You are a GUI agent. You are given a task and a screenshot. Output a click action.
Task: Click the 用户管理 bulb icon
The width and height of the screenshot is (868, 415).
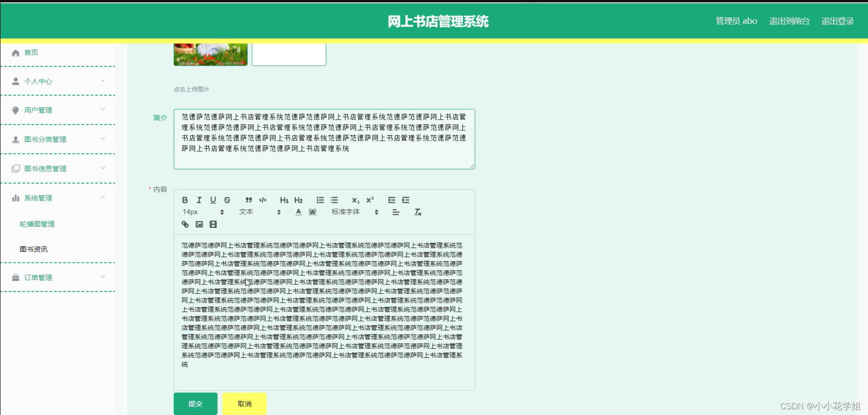pyautogui.click(x=15, y=110)
